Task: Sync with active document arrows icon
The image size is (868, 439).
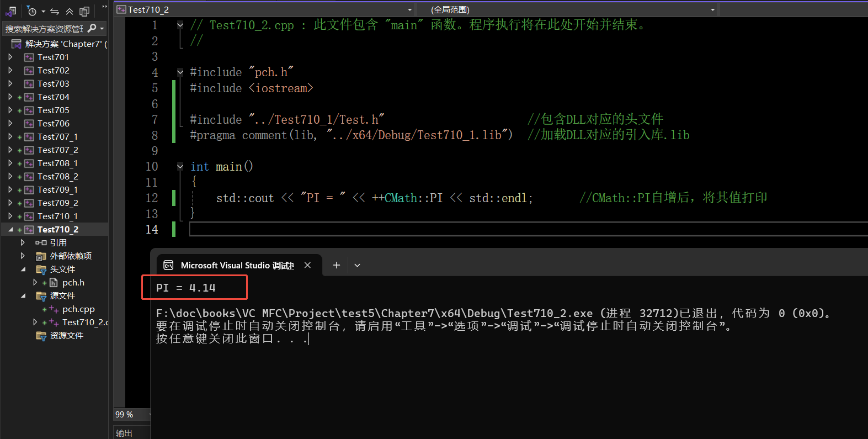Action: [55, 11]
